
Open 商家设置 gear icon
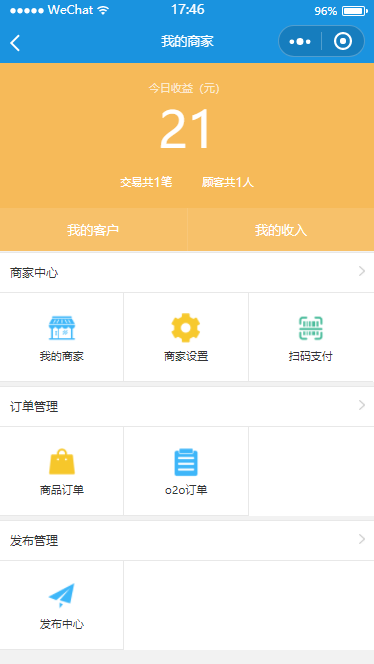186,328
